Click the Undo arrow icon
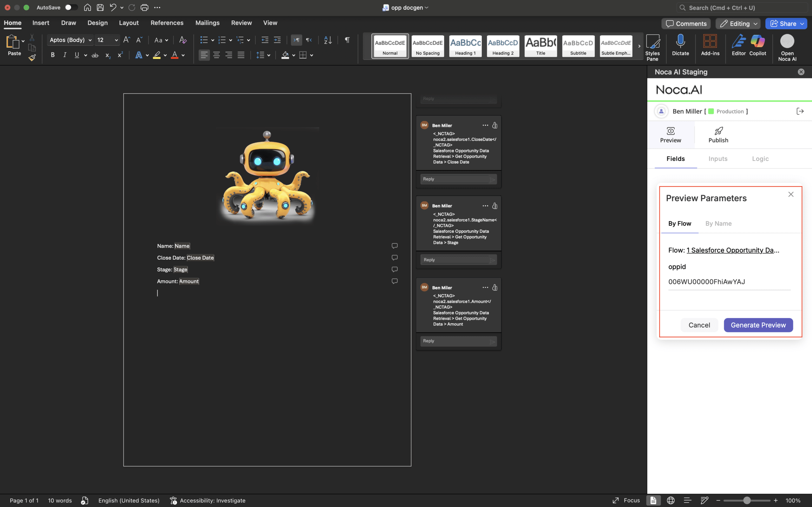The height and width of the screenshot is (507, 812). coord(113,7)
